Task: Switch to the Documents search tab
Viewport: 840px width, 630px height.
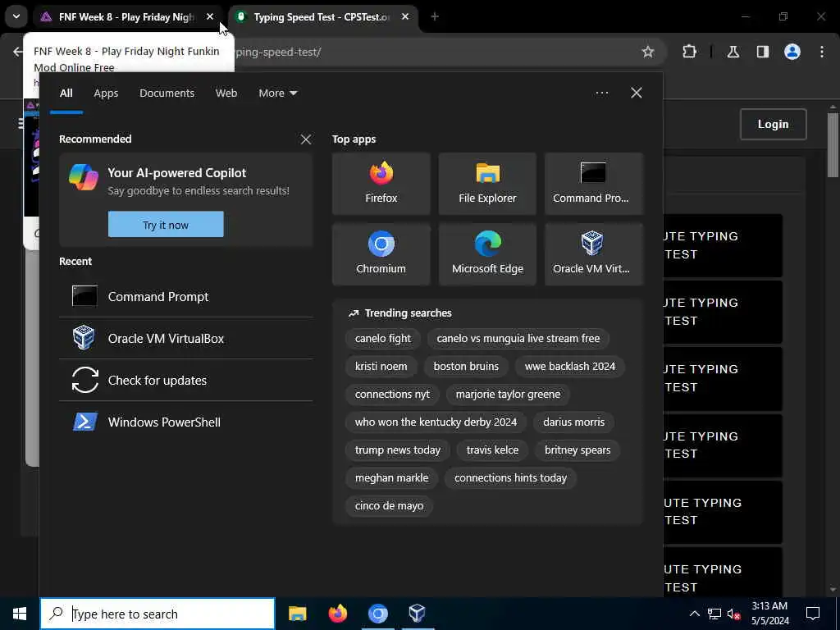Action: click(167, 94)
